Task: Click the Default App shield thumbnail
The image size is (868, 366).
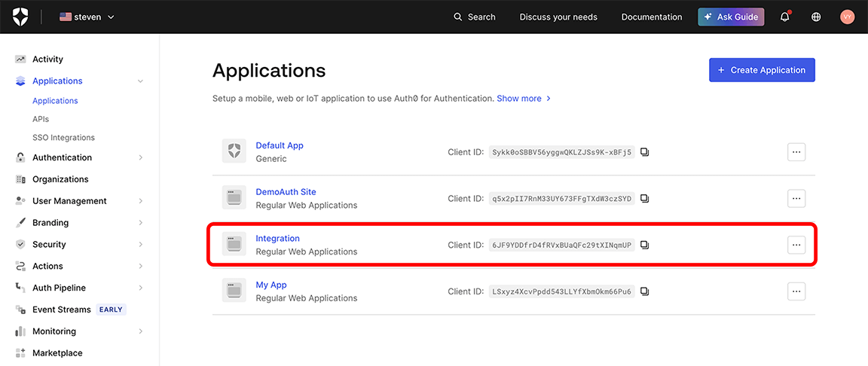Action: 234,151
